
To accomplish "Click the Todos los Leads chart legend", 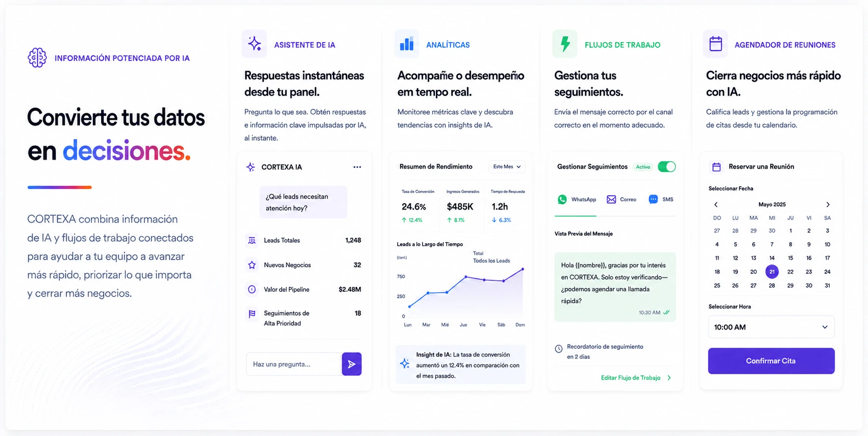I will point(491,261).
